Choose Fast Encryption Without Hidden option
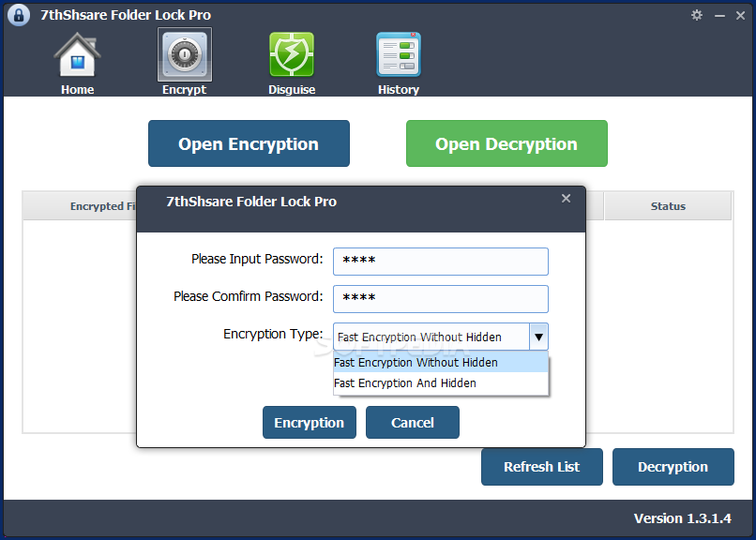The height and width of the screenshot is (540, 756). (441, 362)
